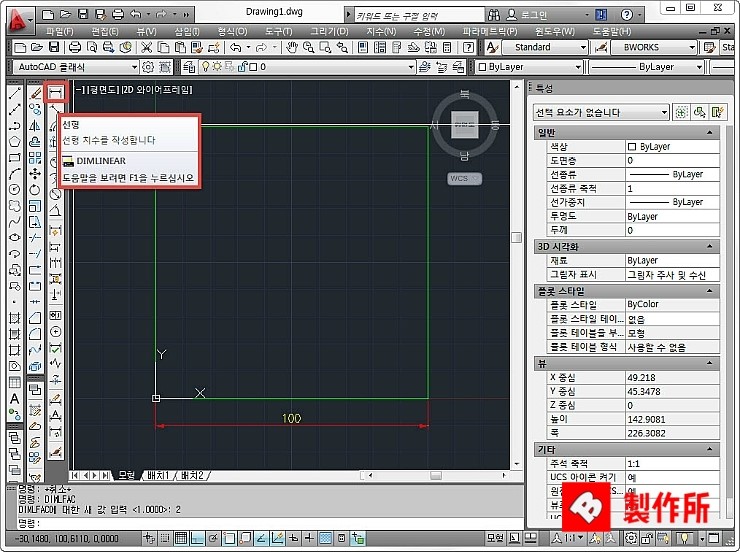The width and height of the screenshot is (740, 552).
Task: Click the Save diskette icon in toolbar
Action: (54, 47)
